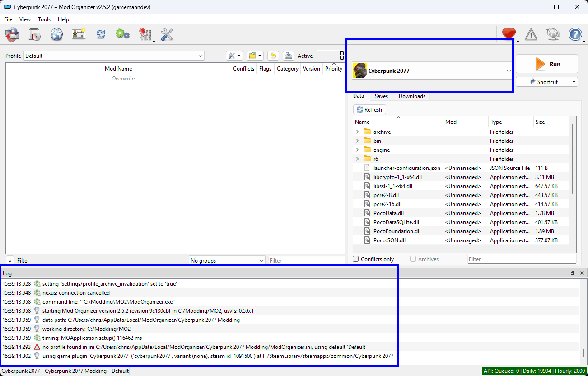
Task: Close the Log panel
Action: point(582,273)
